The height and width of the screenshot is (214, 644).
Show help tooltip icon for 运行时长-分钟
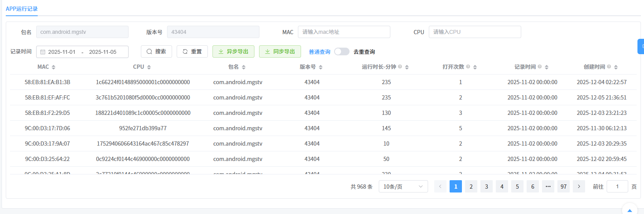(400, 67)
